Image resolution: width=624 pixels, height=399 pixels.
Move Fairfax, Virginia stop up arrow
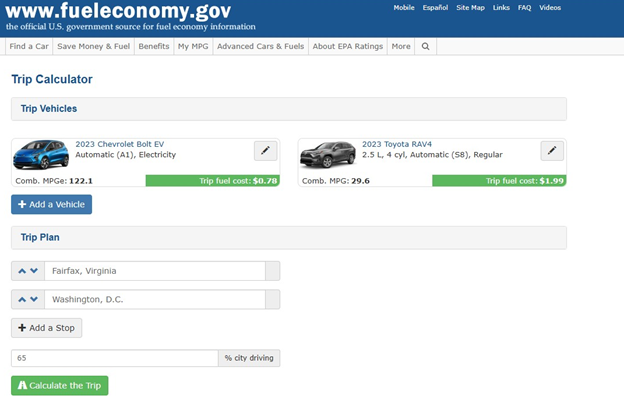[x=22, y=271]
